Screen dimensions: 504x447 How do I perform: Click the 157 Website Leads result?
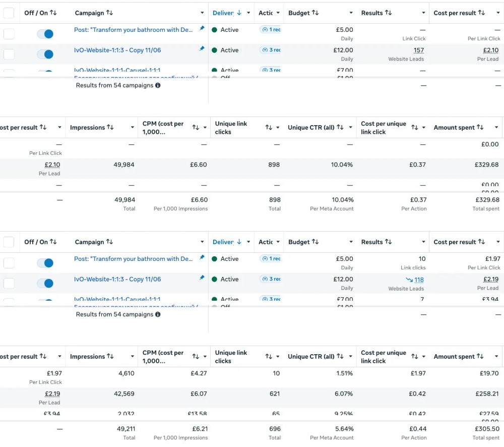pos(419,50)
